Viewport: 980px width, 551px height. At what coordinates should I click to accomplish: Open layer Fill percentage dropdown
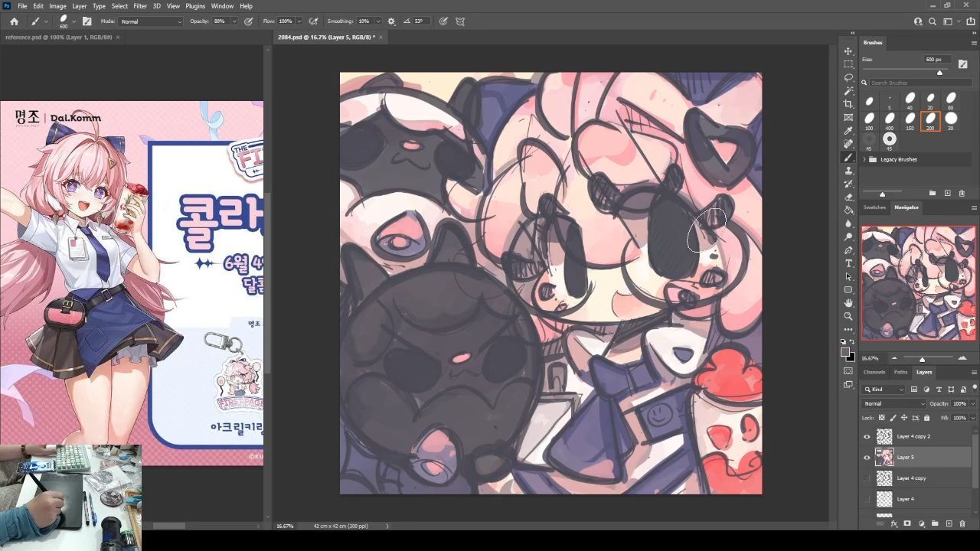[x=973, y=418]
